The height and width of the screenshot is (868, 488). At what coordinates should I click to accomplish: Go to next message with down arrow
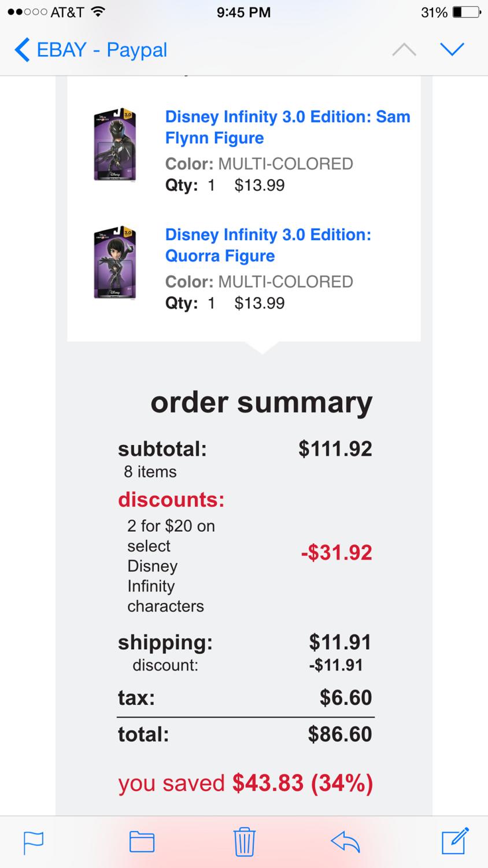tap(452, 50)
